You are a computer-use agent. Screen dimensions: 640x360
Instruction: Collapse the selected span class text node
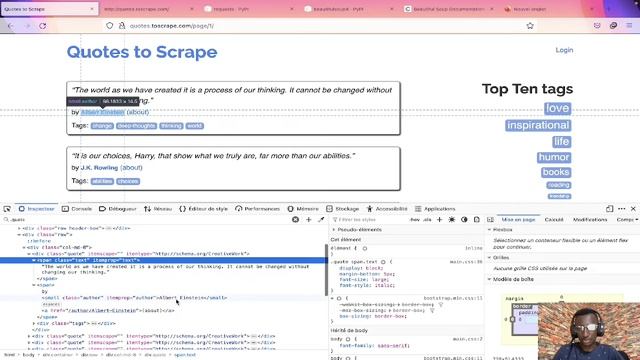(x=33, y=260)
